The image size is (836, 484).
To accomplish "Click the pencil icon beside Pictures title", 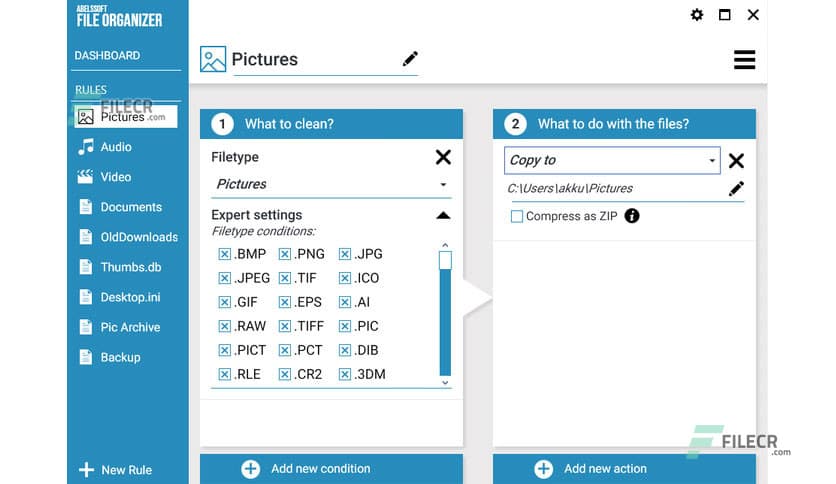I will pos(410,59).
